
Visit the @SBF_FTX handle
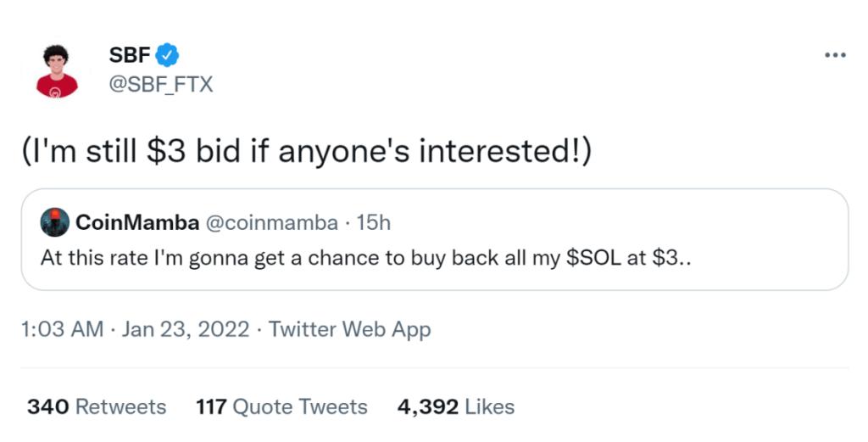pos(161,84)
